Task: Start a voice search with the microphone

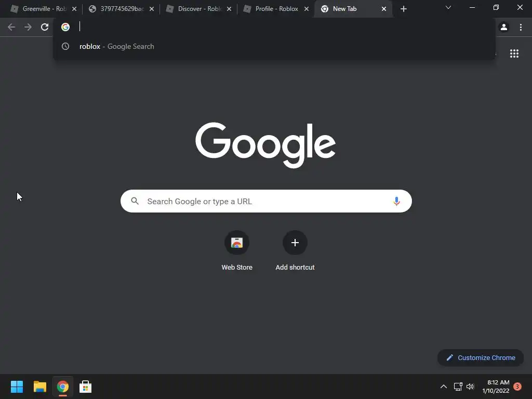Action: [x=396, y=201]
